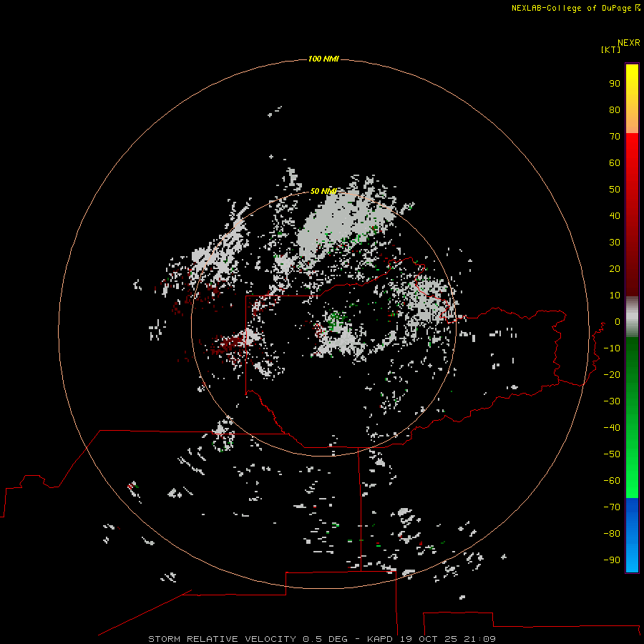Click the 20 value on the velocity scale
Viewport: 644px width, 644px height.
[x=615, y=269]
